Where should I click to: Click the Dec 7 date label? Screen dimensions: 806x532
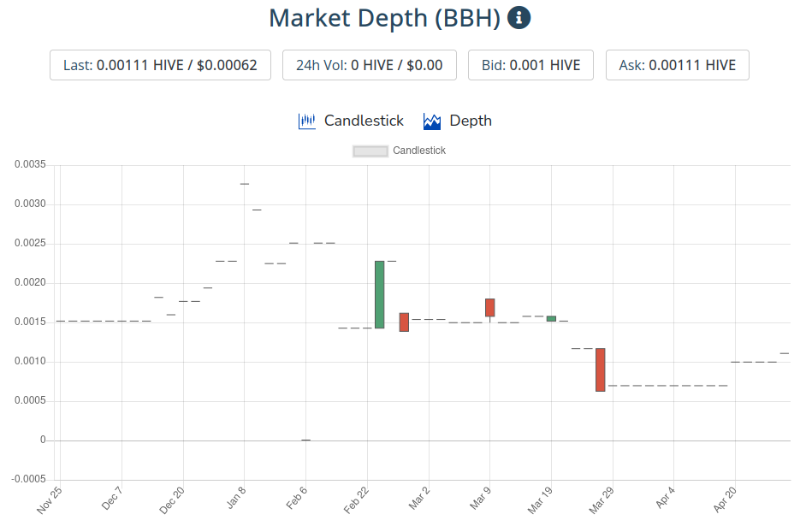tap(112, 498)
